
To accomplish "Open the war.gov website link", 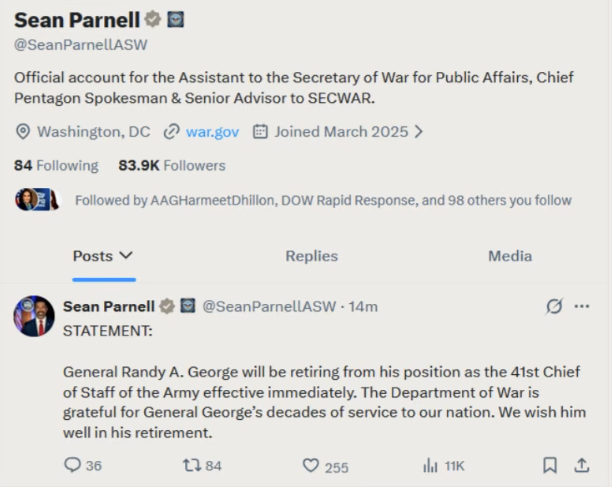I will point(212,131).
